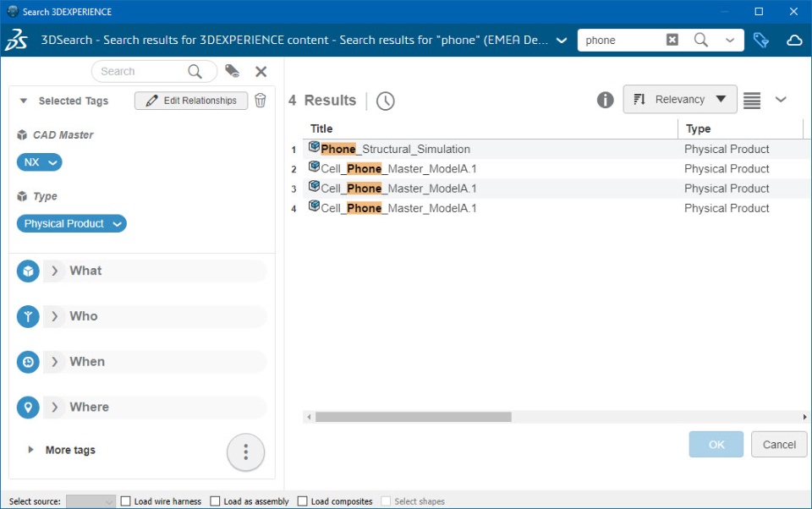Screen dimensions: 812x509
Task: Click the tags icon beside tag search
Action: (x=232, y=71)
